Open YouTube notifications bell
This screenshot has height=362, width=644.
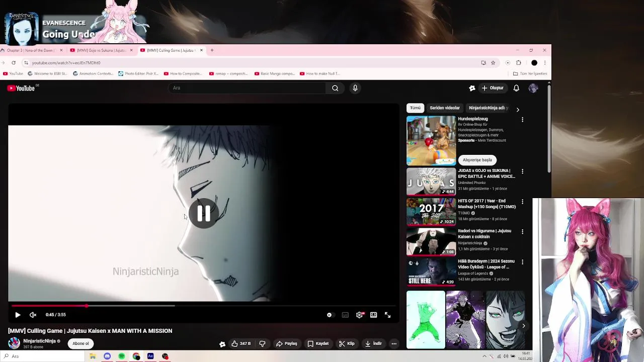[x=516, y=88]
